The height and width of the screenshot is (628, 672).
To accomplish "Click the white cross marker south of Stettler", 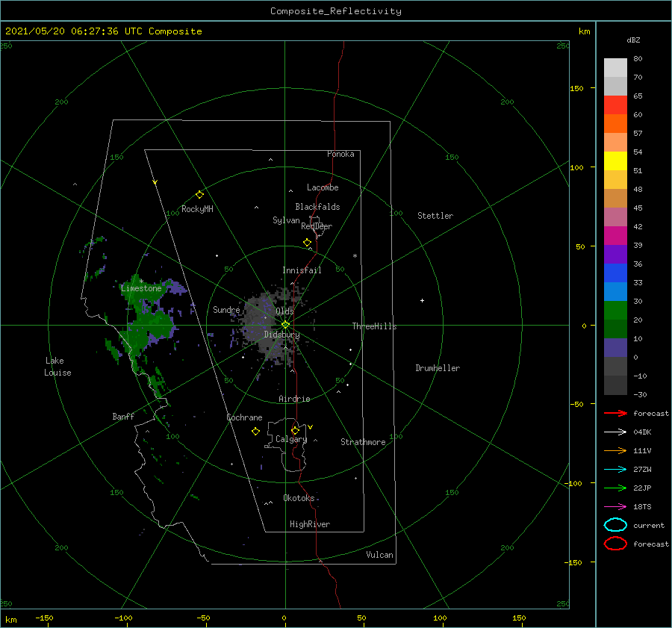I will [x=422, y=300].
